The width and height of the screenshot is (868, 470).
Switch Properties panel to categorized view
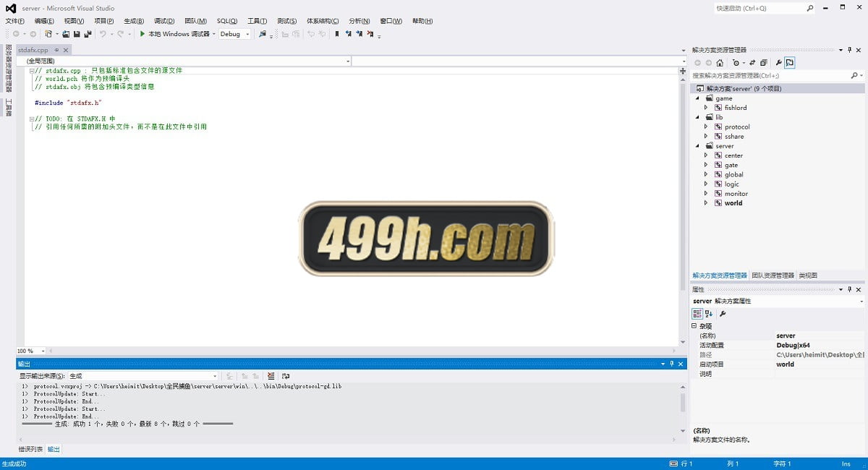point(697,314)
